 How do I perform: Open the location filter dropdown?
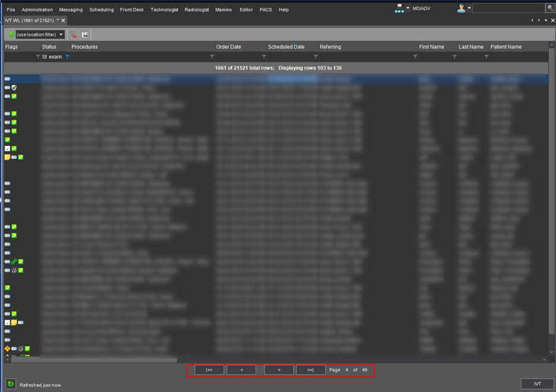[x=61, y=35]
